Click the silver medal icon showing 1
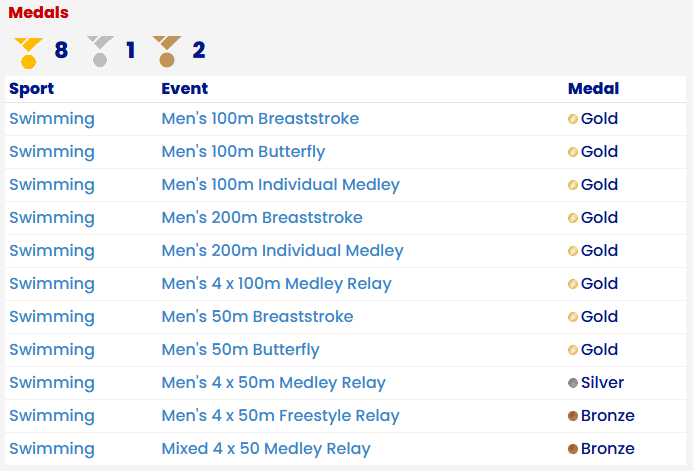The height and width of the screenshot is (471, 693). coord(100,51)
